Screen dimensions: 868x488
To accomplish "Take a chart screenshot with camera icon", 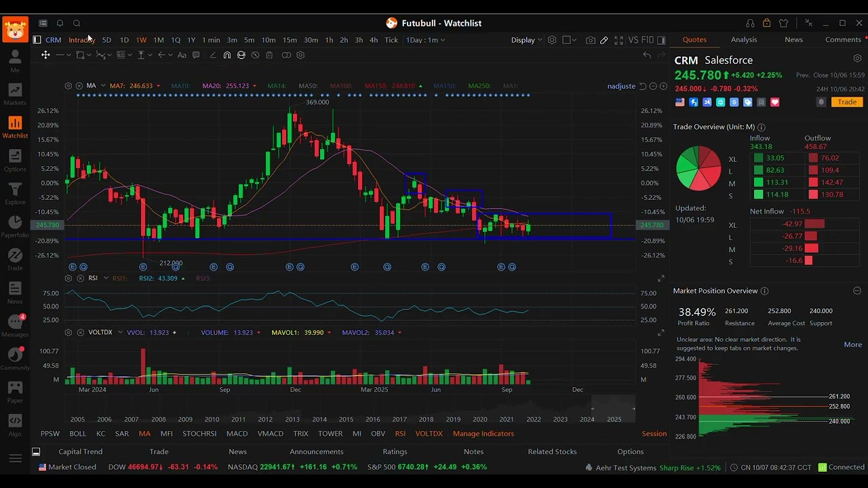I will tap(591, 40).
